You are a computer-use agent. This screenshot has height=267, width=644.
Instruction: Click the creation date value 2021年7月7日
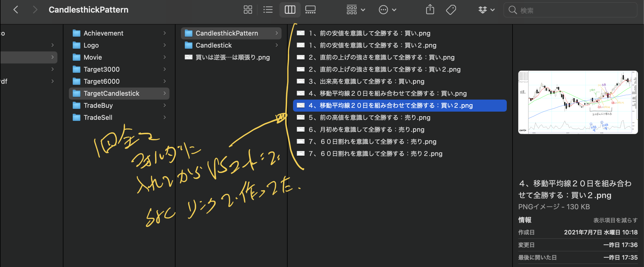click(601, 232)
